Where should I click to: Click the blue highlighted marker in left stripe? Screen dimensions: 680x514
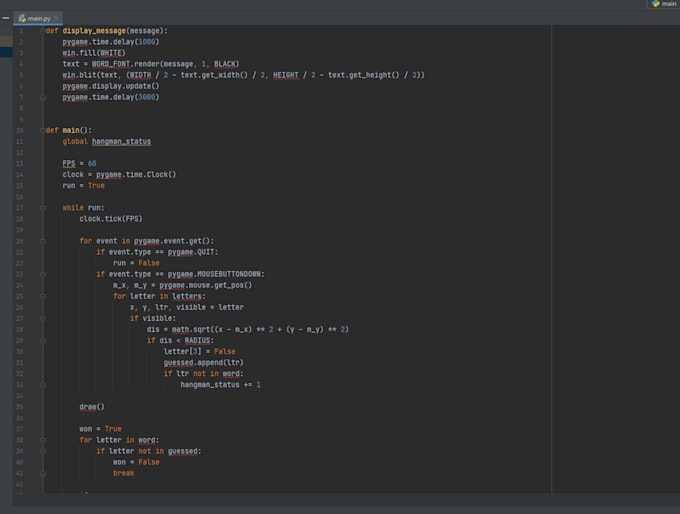pyautogui.click(x=6, y=52)
